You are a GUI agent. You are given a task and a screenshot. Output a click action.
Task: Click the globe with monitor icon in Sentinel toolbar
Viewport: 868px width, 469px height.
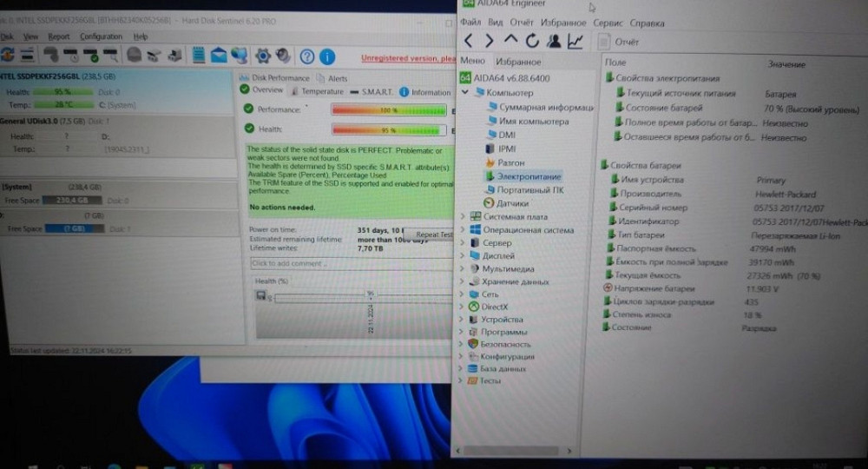pos(240,55)
